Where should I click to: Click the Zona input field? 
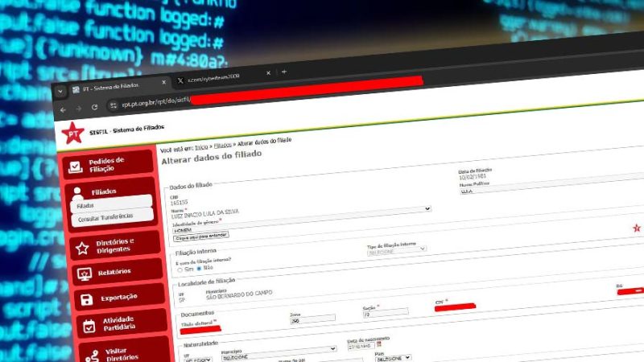coord(312,319)
